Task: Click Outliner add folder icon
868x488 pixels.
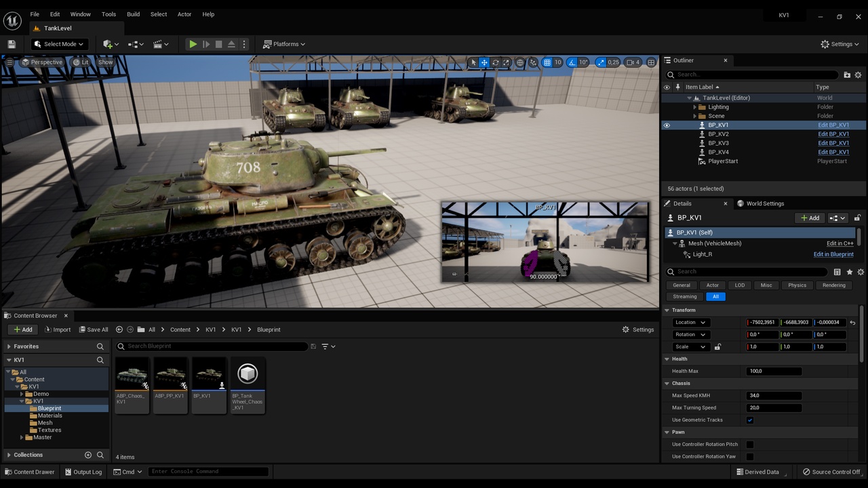Action: pos(847,75)
